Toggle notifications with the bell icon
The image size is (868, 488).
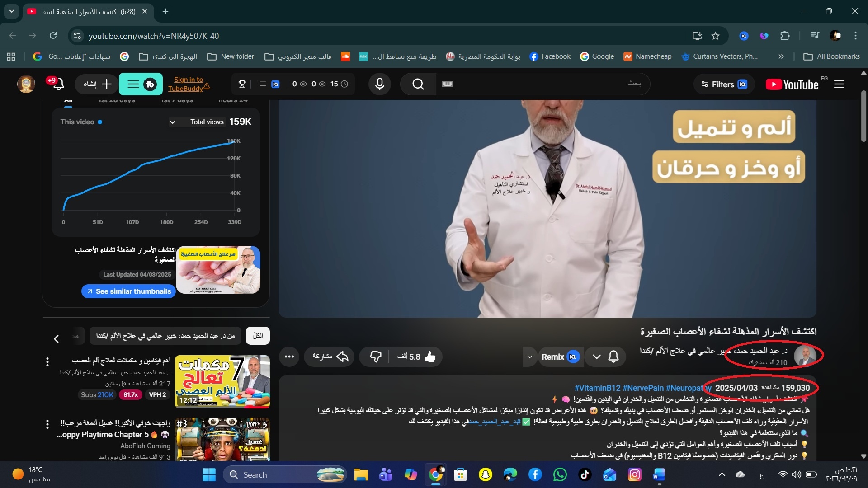614,357
